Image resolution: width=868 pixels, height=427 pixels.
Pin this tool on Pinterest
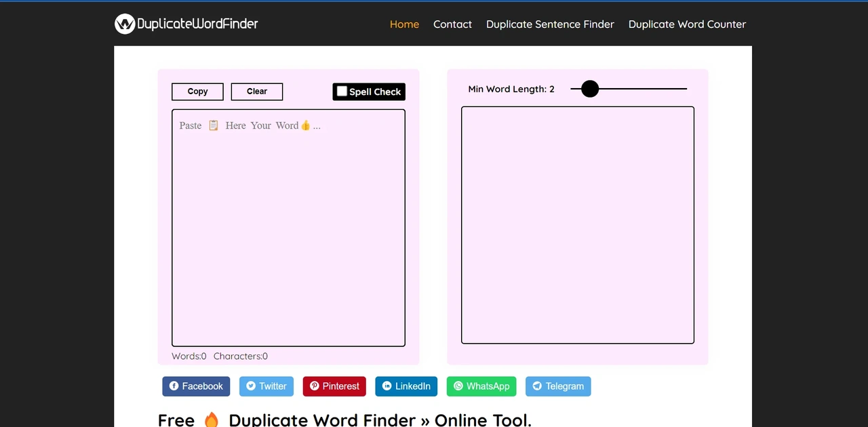click(334, 386)
